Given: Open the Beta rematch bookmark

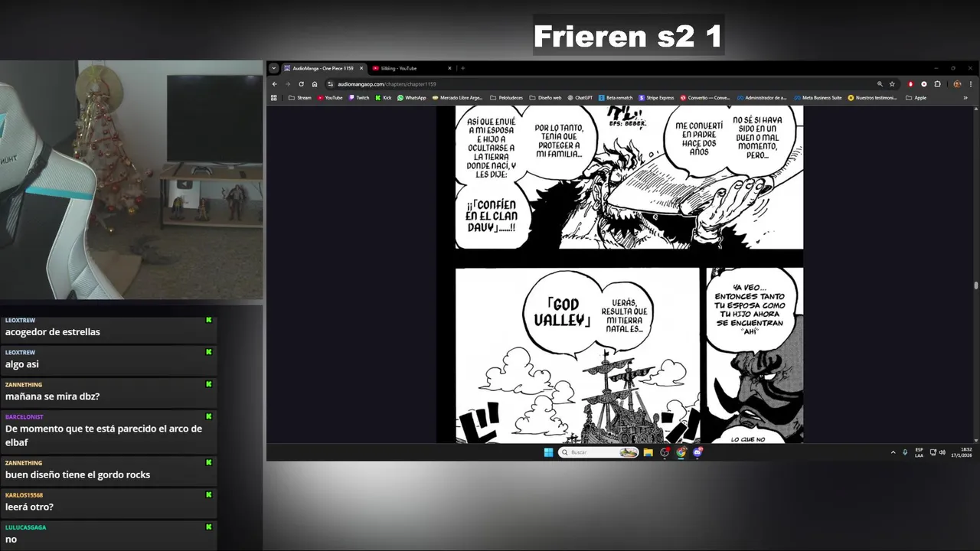Looking at the screenshot, I should pyautogui.click(x=616, y=98).
